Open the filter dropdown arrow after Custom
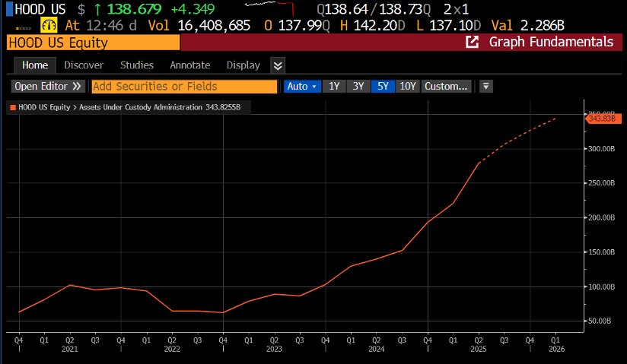 coord(485,87)
